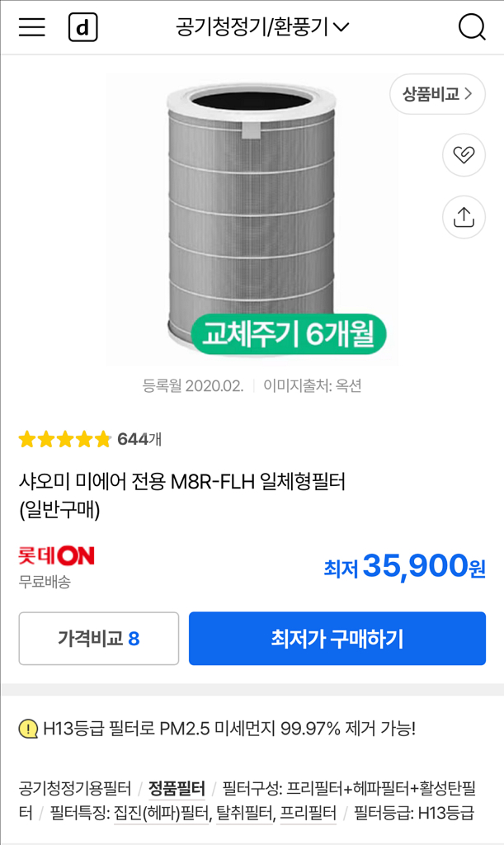
Task: Tap the 탈취필터 spec link
Action: (243, 813)
